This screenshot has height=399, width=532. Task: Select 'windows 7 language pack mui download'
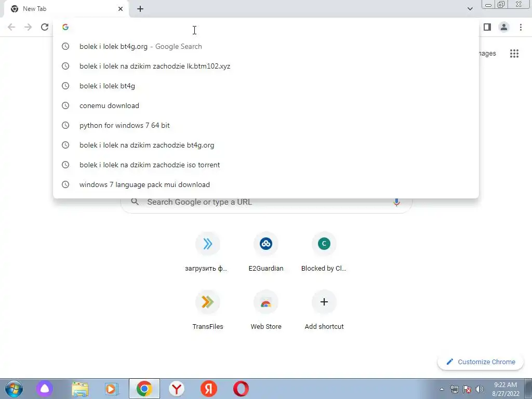(x=265, y=184)
